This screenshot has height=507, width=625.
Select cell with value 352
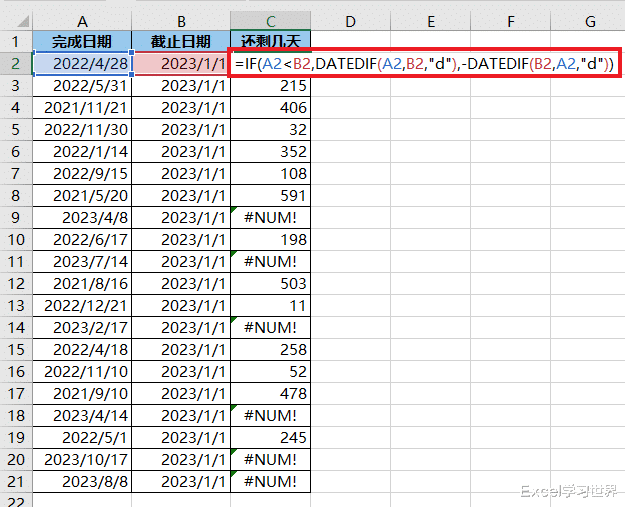pos(271,151)
